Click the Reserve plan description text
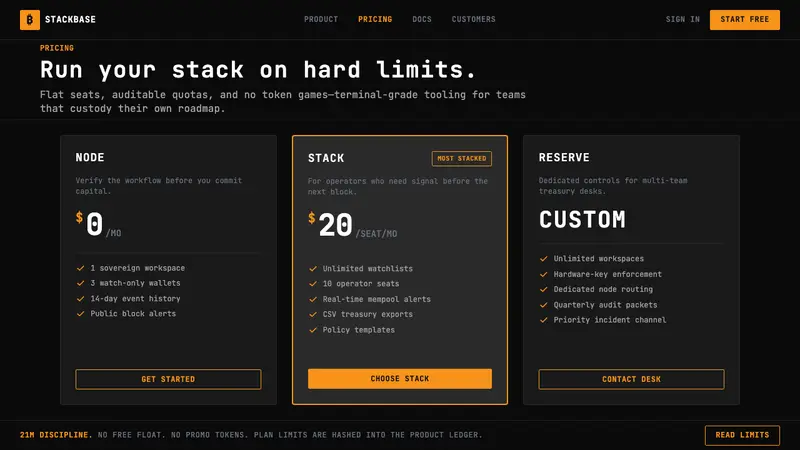Image resolution: width=800 pixels, height=450 pixels. (x=613, y=186)
